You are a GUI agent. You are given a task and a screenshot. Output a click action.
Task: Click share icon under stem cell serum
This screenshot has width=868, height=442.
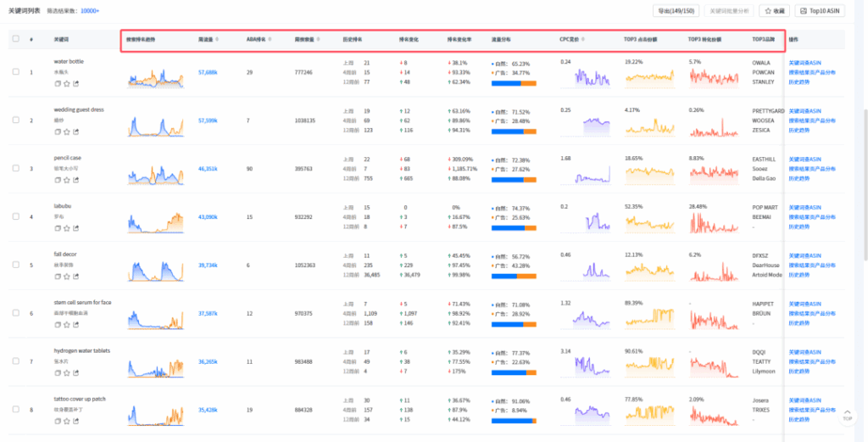[75, 325]
